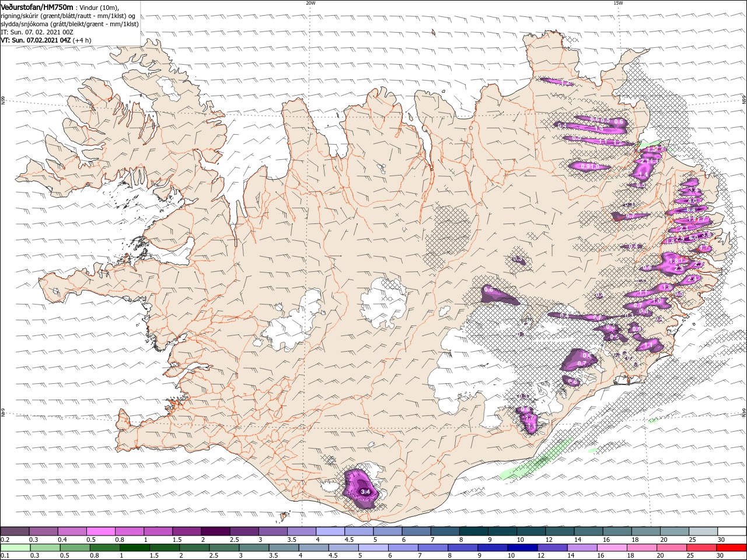Select upper legend lavender swatch between 4 and 4.5

click(x=330, y=531)
